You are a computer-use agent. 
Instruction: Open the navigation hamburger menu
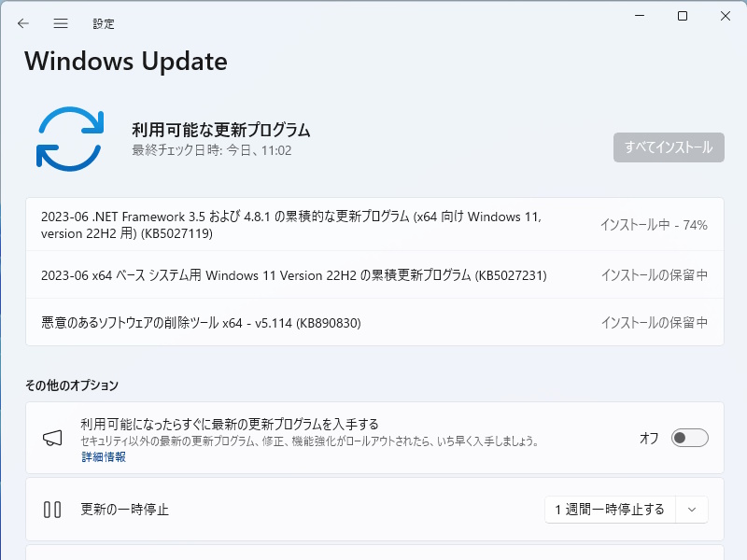pyautogui.click(x=60, y=23)
